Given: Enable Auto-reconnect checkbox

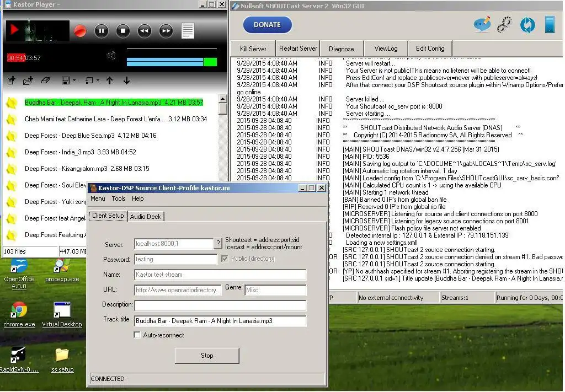Looking at the screenshot, I should [137, 335].
